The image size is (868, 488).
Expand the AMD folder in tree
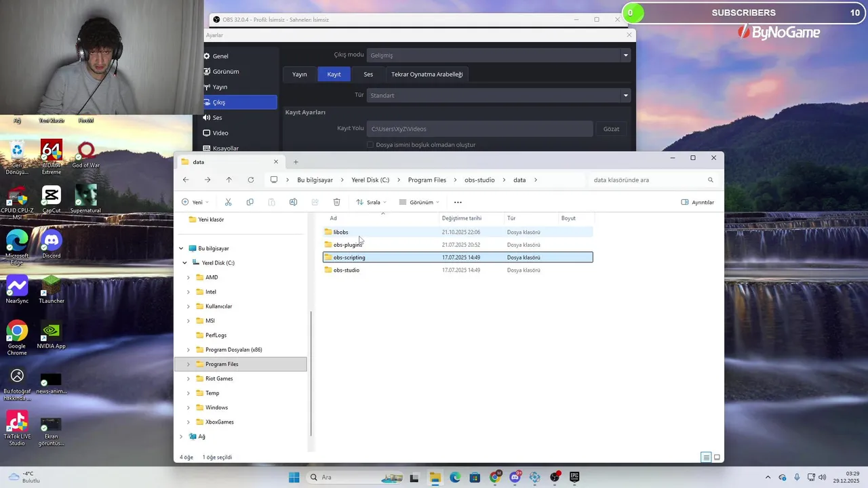[x=189, y=277]
